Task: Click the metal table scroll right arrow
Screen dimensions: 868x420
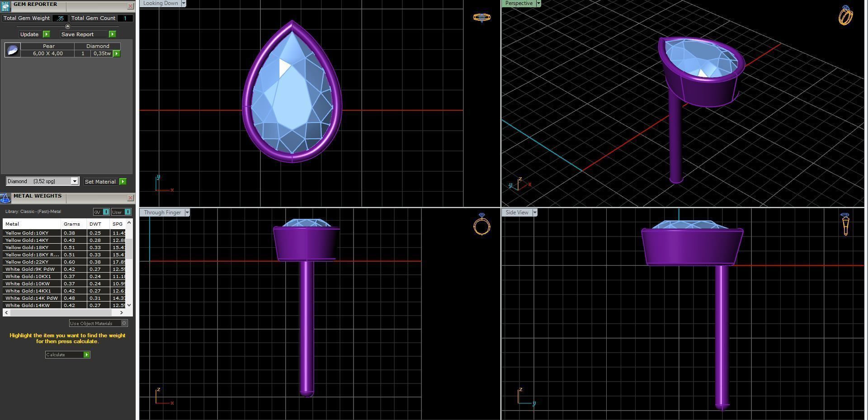Action: (121, 312)
